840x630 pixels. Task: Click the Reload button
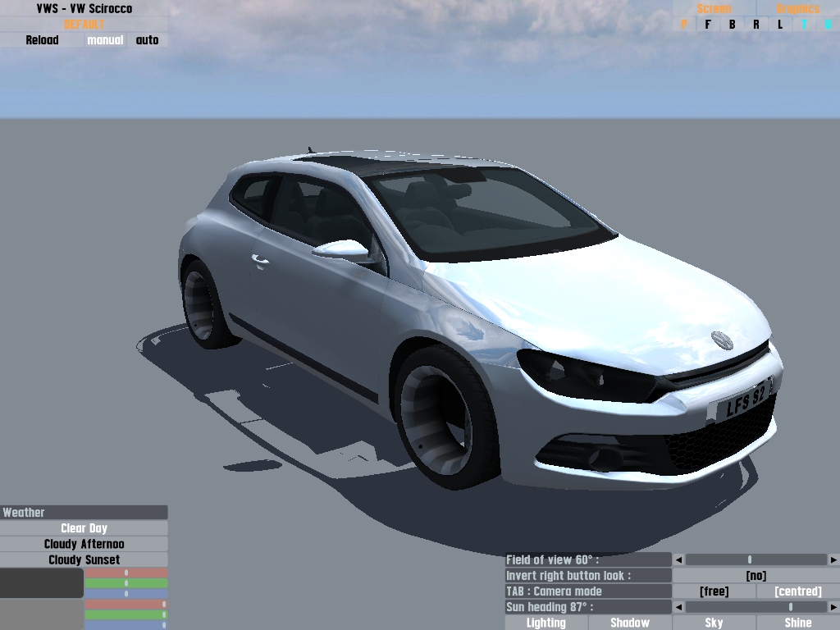point(42,40)
